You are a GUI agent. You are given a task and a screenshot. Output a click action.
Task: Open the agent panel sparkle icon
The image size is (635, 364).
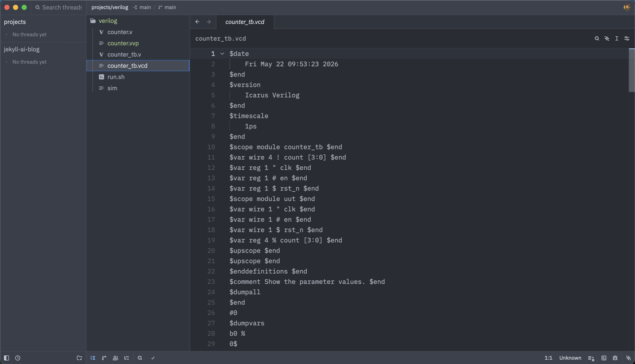[629, 358]
